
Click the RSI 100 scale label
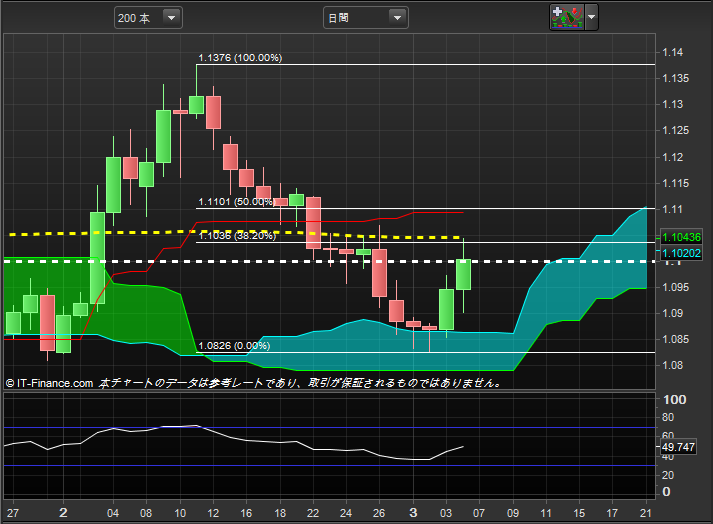pyautogui.click(x=674, y=400)
